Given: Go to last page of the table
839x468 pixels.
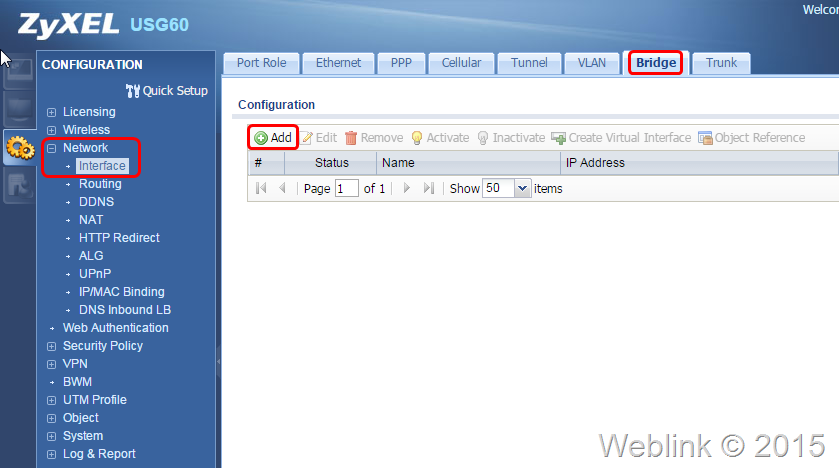Looking at the screenshot, I should [429, 188].
